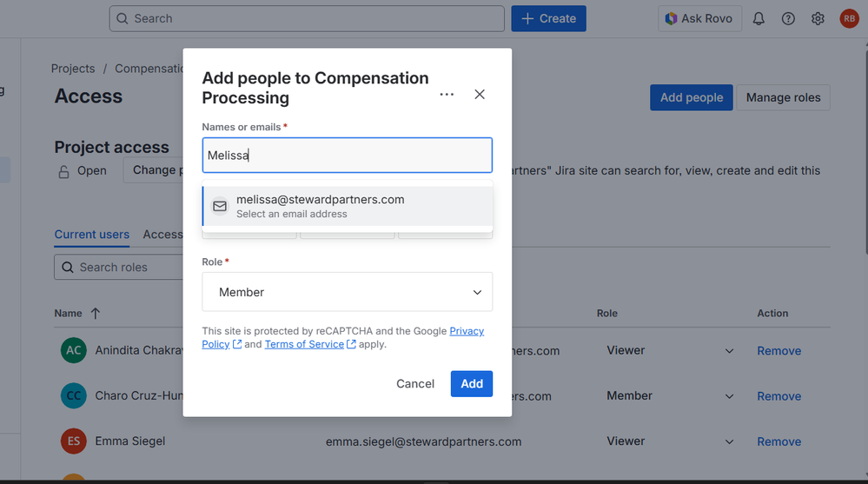
Task: Click the Names or emails input field
Action: tap(347, 156)
